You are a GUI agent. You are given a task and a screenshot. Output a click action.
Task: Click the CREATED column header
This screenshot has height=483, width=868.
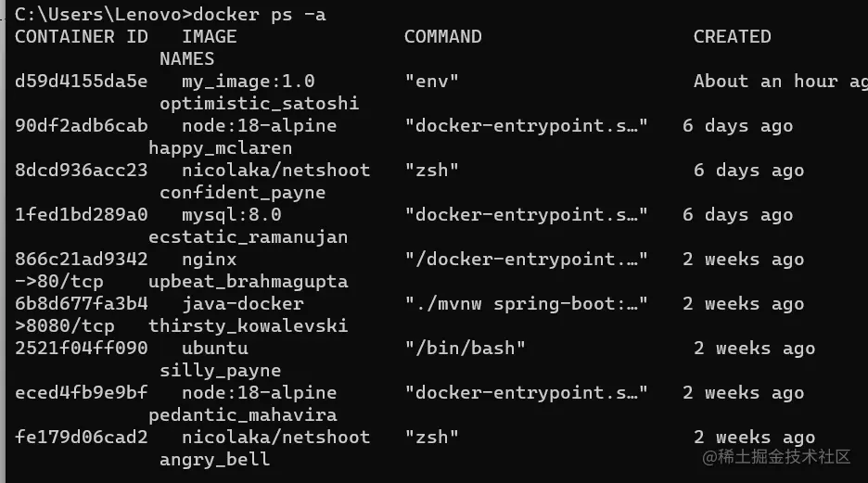point(732,37)
